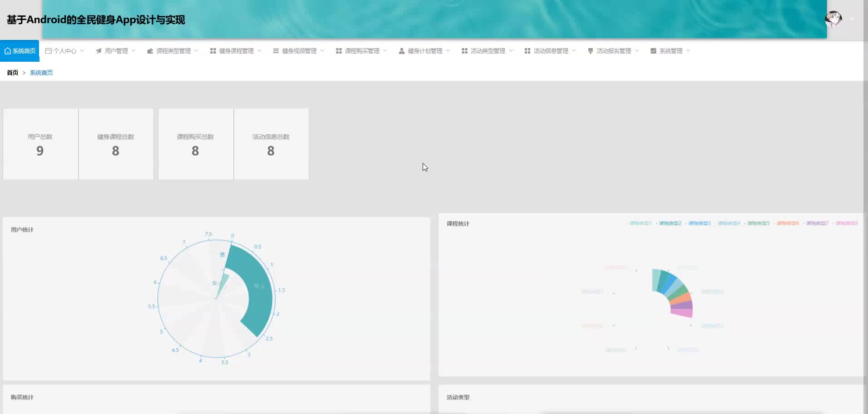868x414 pixels.
Task: Expand the 课程类型管理 menu chevron
Action: (x=197, y=50)
